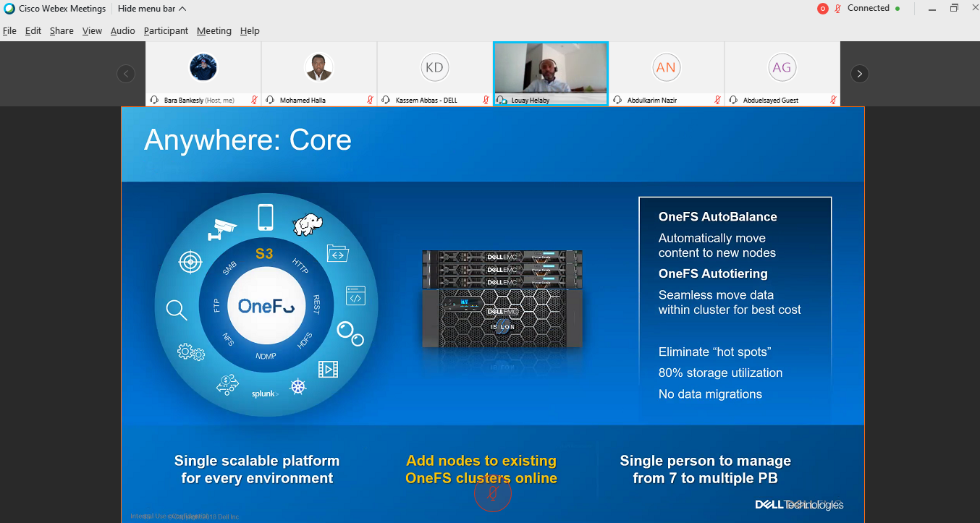The width and height of the screenshot is (980, 523).
Task: Click muted mic icon for Abduelsayed Guest
Action: [x=833, y=100]
